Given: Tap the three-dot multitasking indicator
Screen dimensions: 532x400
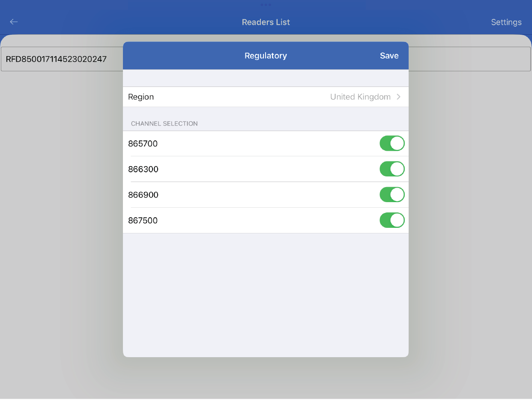Looking at the screenshot, I should click(266, 5).
